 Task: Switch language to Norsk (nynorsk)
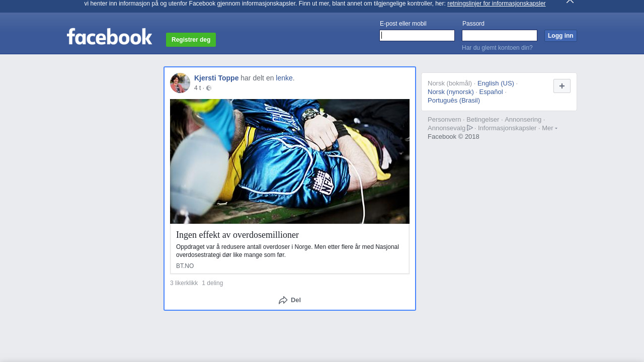point(451,92)
